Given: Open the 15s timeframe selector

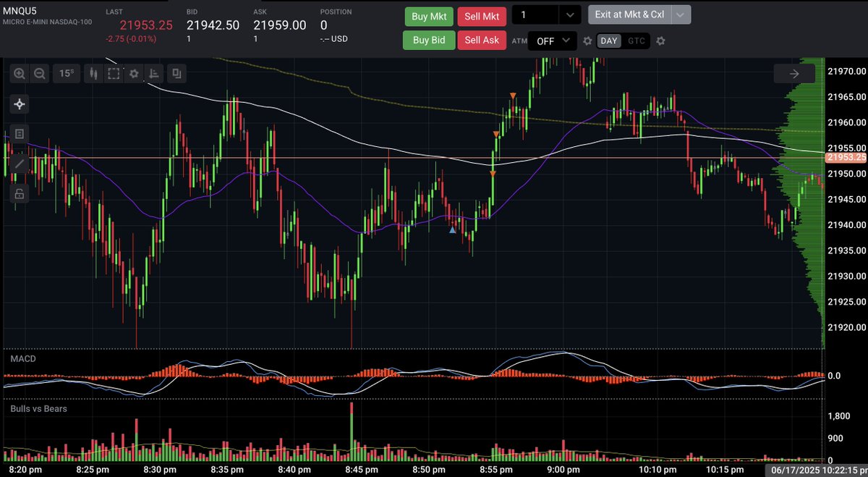Looking at the screenshot, I should click(x=67, y=73).
